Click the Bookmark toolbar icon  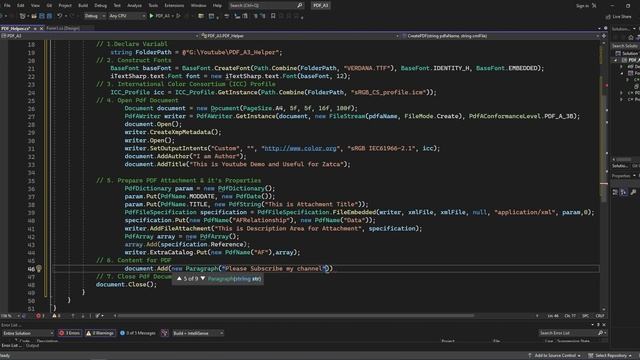tap(273, 16)
